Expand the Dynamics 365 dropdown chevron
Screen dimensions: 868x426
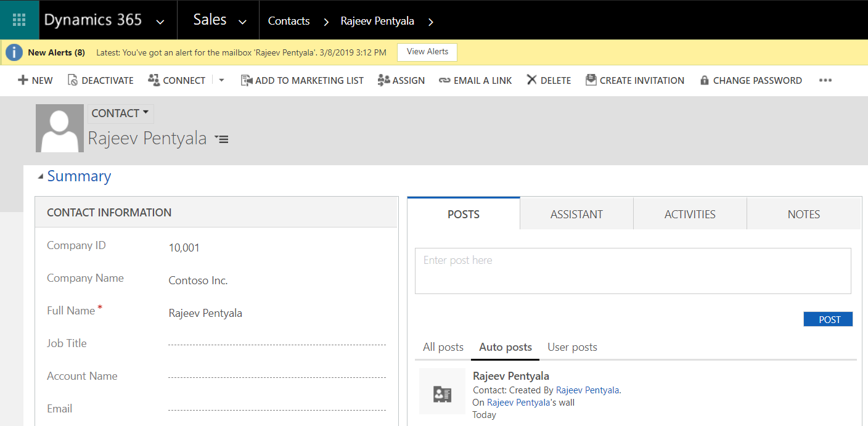[x=160, y=22]
